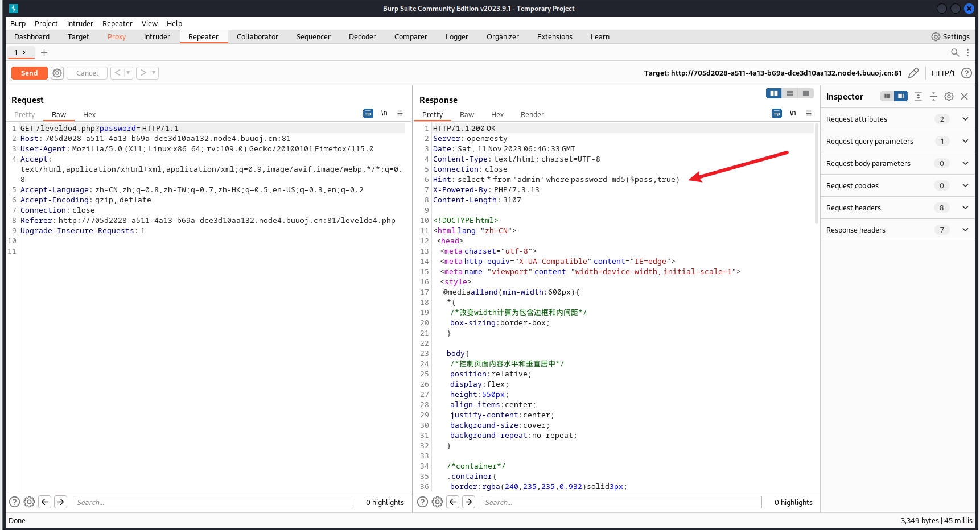Expand Request body parameters section
The image size is (980, 530).
pyautogui.click(x=897, y=163)
